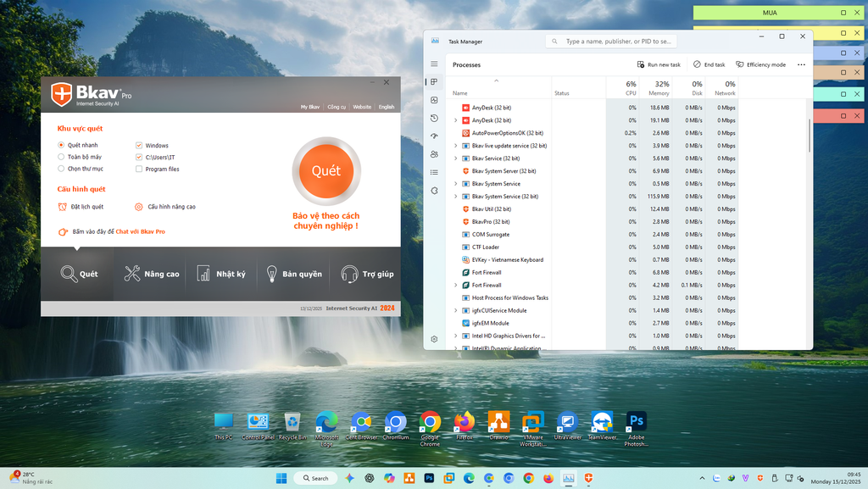Expand Bkav System Service row
This screenshot has width=868, height=489.
tap(455, 184)
